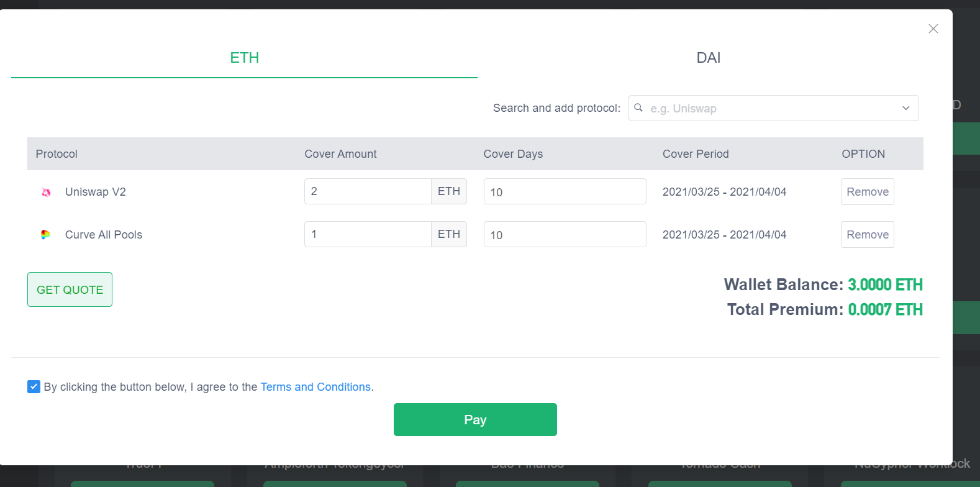Expand the protocol search dropdown arrow
The width and height of the screenshot is (980, 487).
point(906,108)
